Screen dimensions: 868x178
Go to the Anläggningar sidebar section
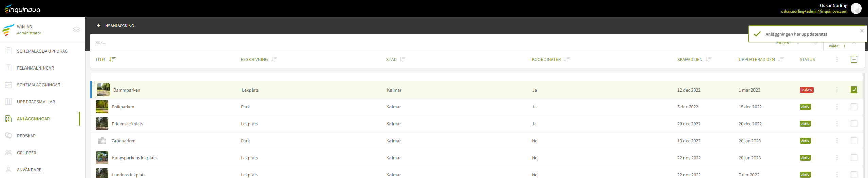(33, 119)
